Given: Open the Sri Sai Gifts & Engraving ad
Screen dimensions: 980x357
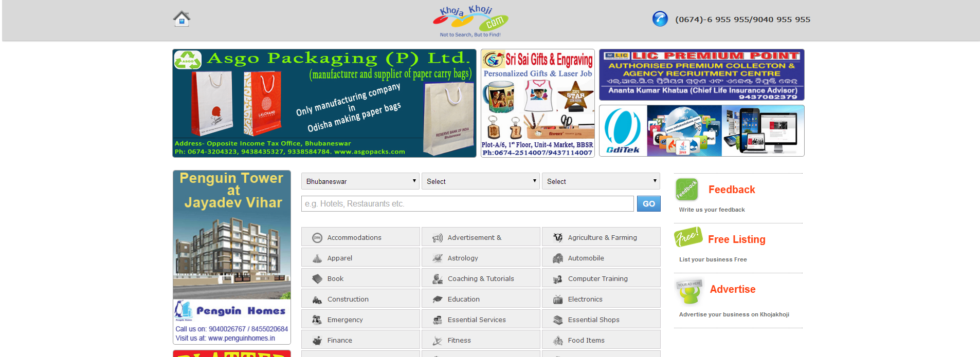Looking at the screenshot, I should tap(538, 103).
